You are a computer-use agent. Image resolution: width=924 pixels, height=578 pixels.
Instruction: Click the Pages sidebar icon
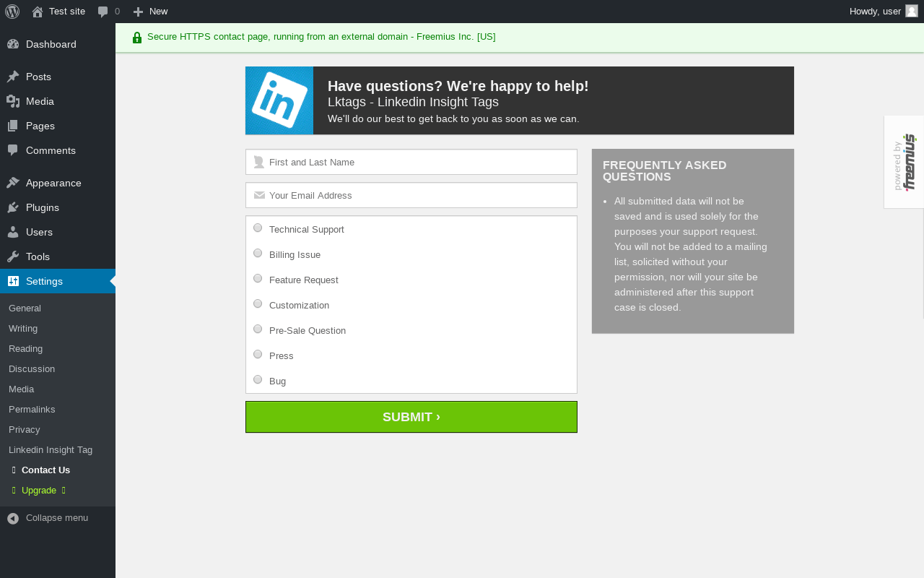tap(13, 126)
